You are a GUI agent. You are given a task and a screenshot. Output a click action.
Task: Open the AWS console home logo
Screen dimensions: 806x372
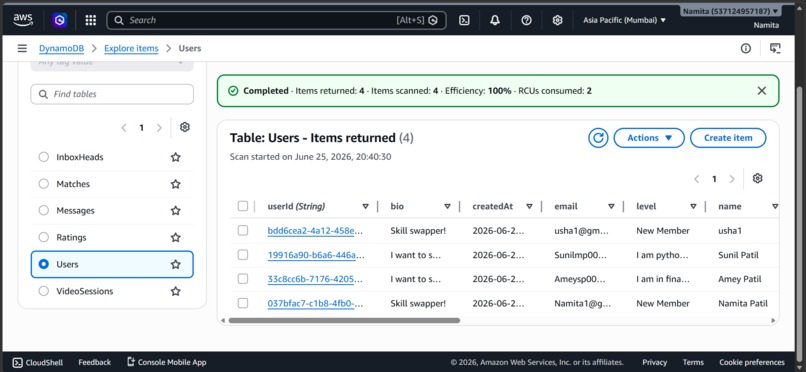coord(23,20)
